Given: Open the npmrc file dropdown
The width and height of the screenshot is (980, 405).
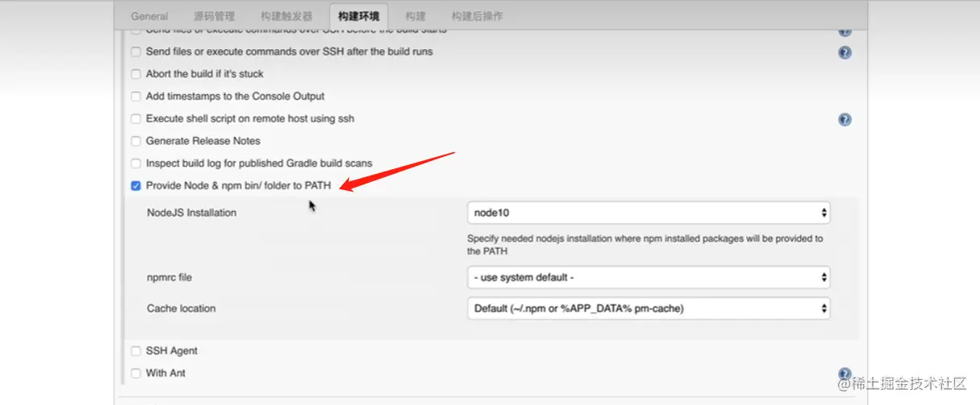Looking at the screenshot, I should tap(649, 278).
